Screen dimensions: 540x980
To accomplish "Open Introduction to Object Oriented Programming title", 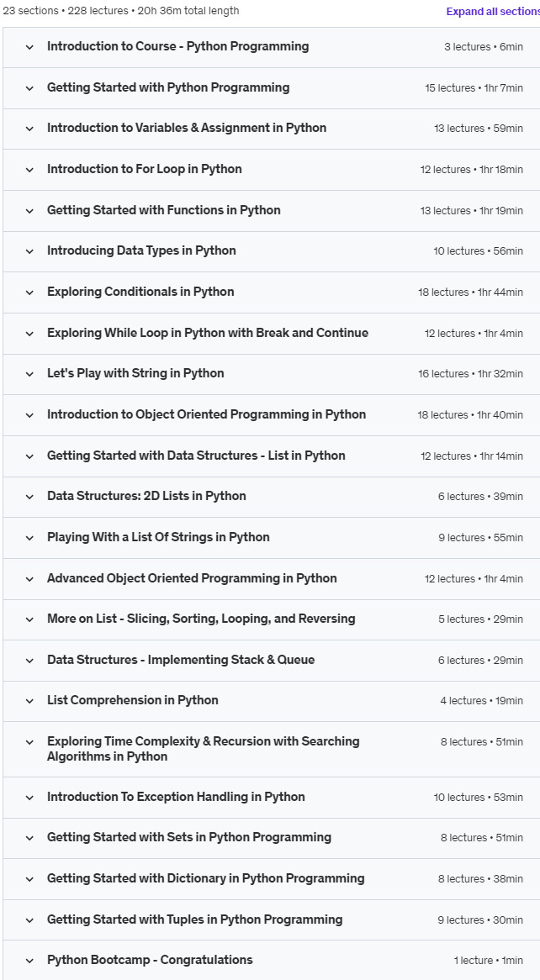I will 206,414.
